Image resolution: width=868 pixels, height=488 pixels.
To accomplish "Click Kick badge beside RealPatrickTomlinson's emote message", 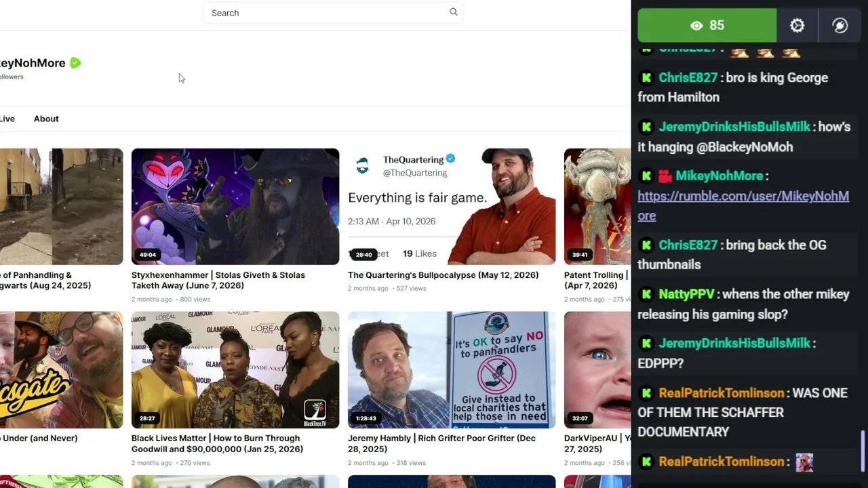I will point(646,462).
